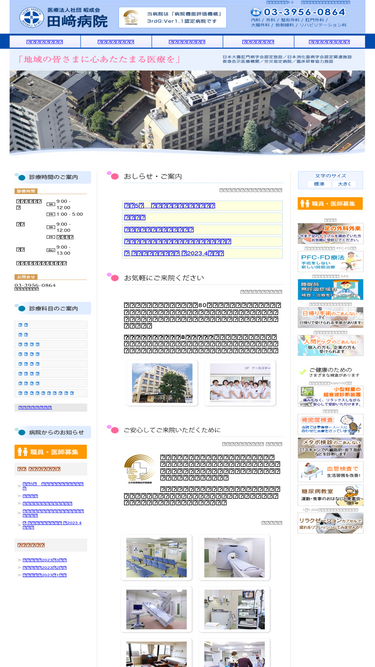Open the 人間ドックのごあんない banner
Screen dimensions: 375x667
[x=330, y=345]
